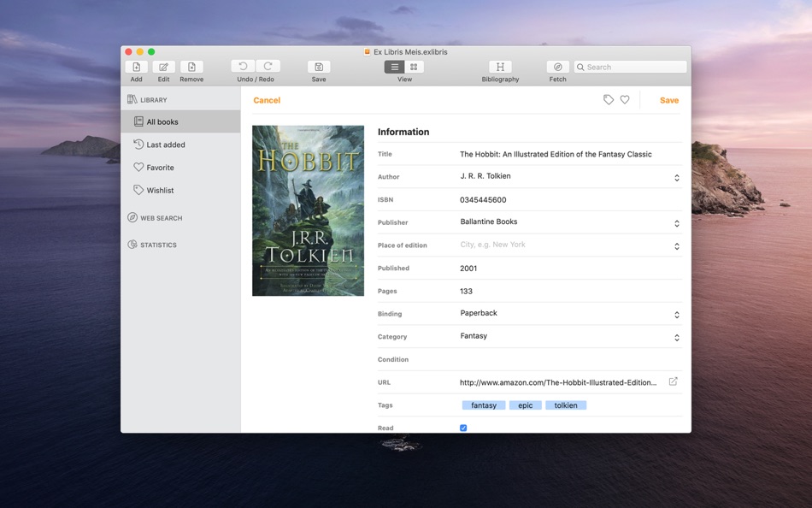
Task: Expand the Binding selector
Action: 675,314
